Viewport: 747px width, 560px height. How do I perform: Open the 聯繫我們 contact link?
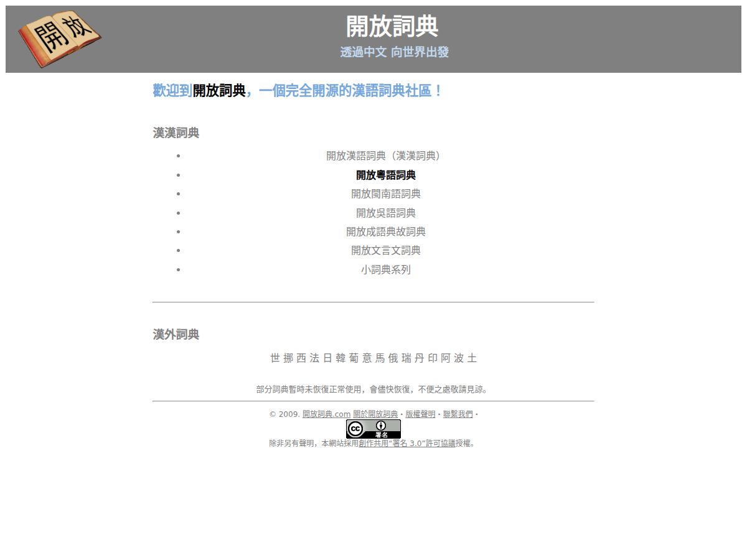458,414
